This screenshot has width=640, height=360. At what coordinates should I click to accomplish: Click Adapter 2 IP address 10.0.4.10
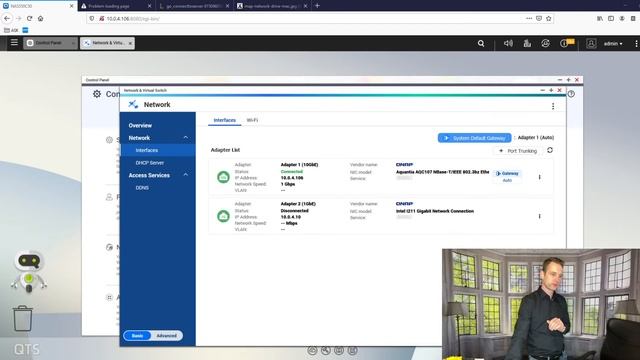coord(291,217)
